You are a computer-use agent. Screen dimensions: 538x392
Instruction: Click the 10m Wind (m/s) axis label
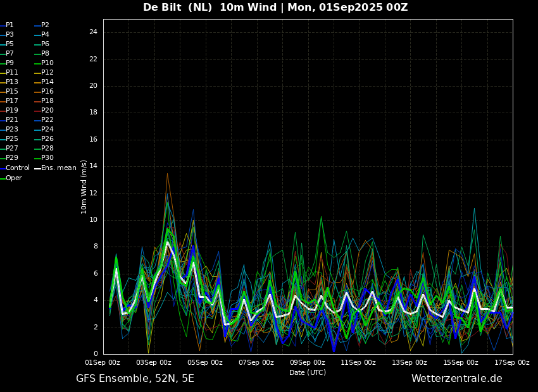[x=84, y=187]
